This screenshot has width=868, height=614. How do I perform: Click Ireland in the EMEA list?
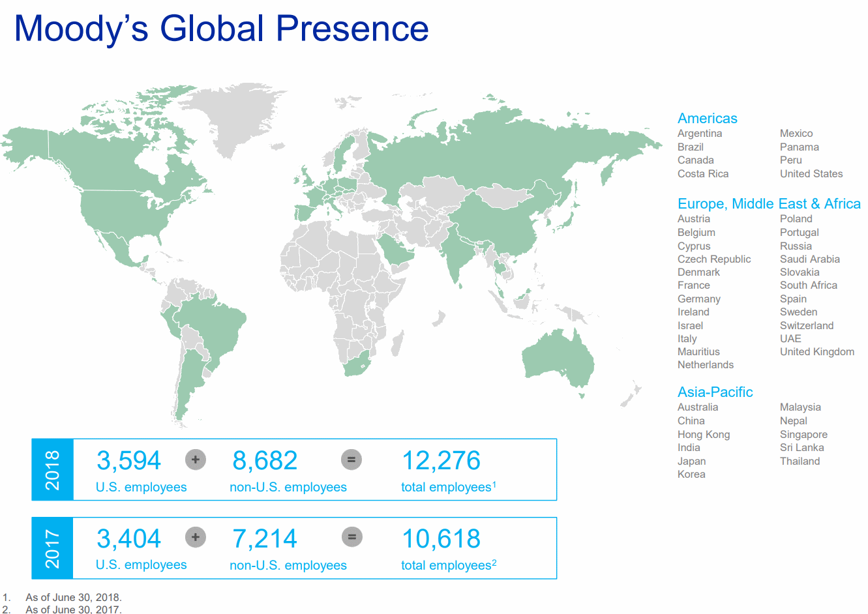(x=693, y=312)
